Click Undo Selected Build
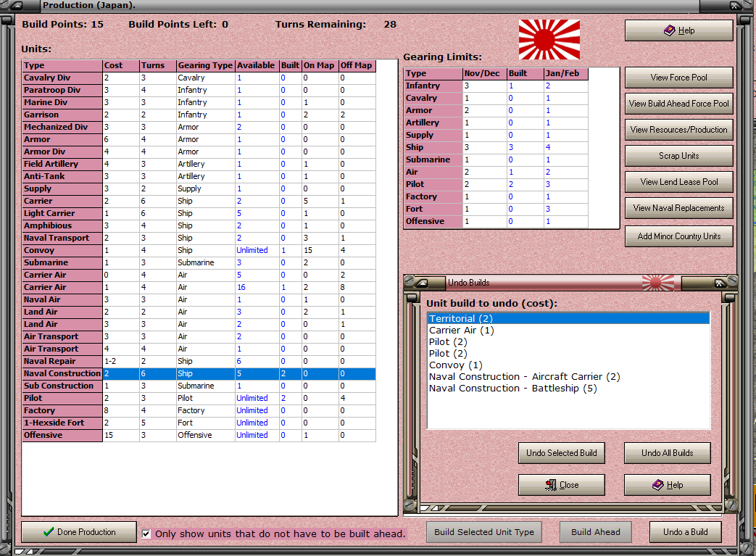Image resolution: width=756 pixels, height=556 pixels. pos(562,453)
